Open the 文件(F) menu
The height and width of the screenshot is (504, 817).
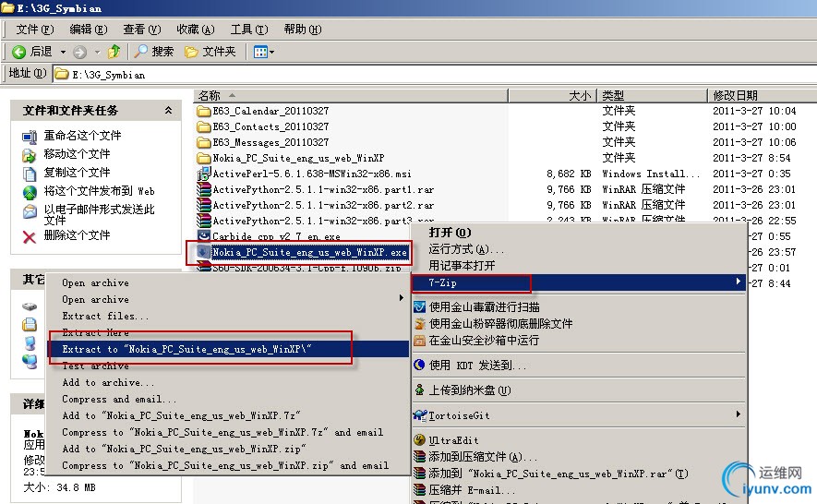point(35,30)
